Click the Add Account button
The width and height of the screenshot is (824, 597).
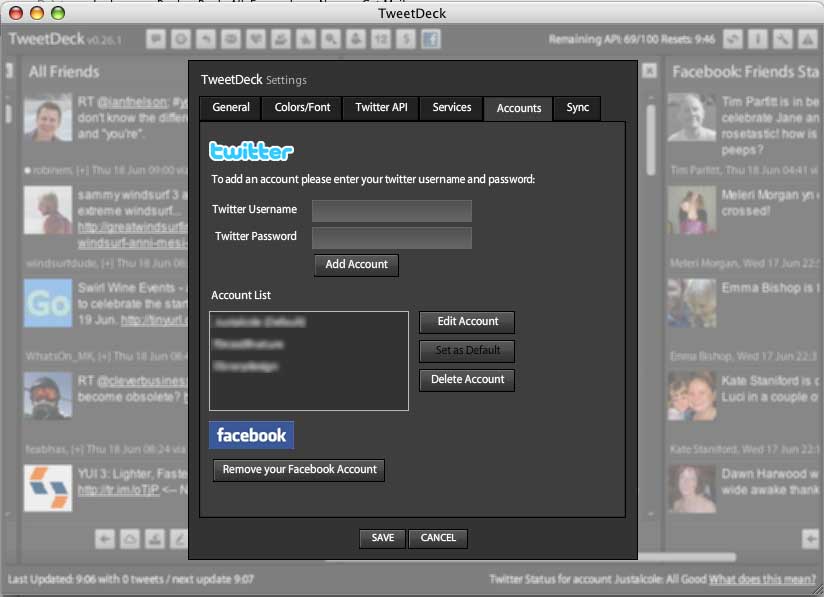point(356,264)
